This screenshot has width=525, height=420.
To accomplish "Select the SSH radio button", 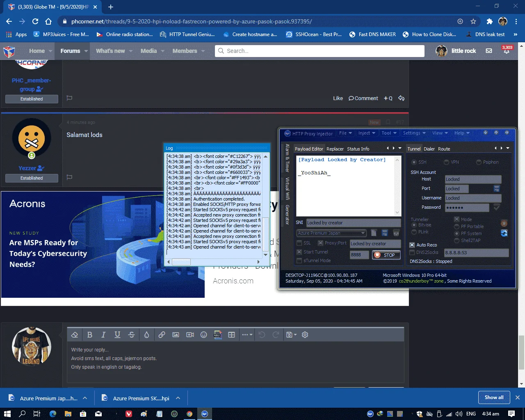I will click(414, 162).
